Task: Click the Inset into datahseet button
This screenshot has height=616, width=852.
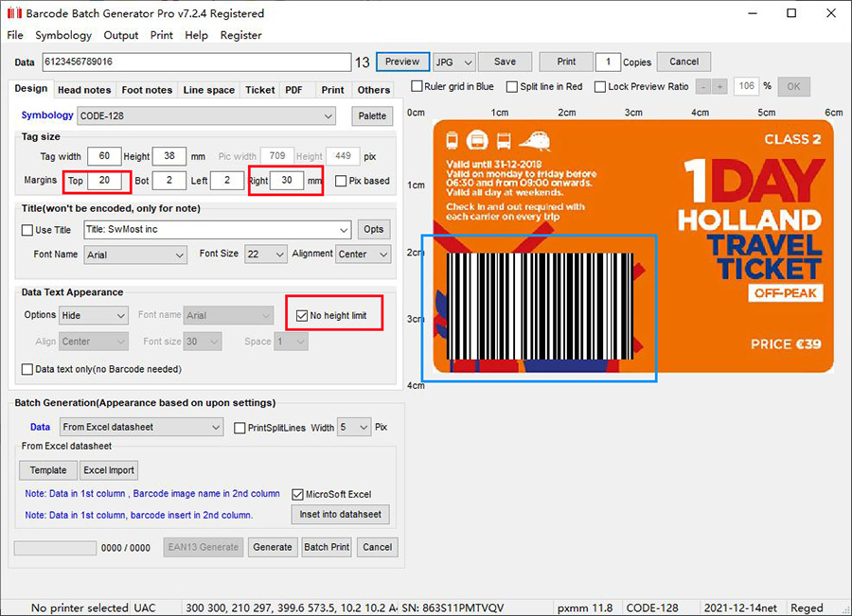Action: coord(341,515)
